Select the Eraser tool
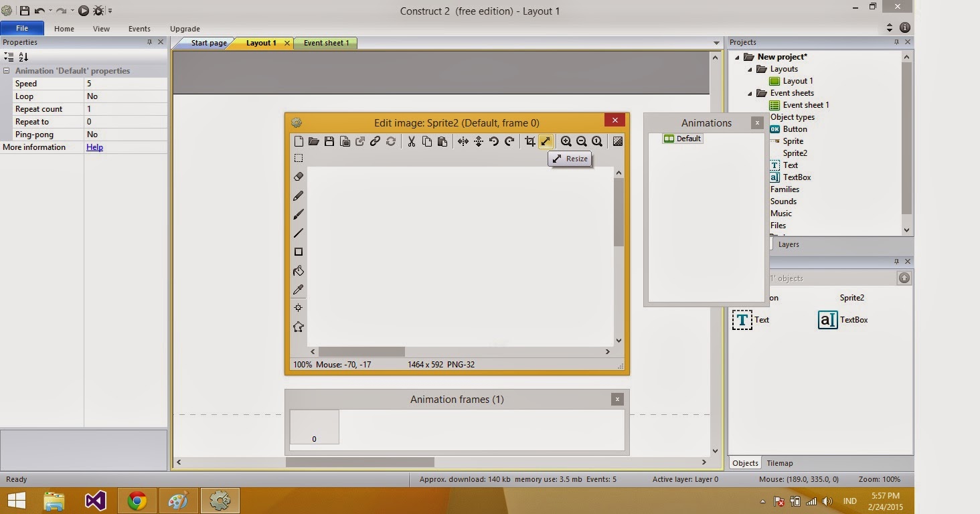 point(299,177)
